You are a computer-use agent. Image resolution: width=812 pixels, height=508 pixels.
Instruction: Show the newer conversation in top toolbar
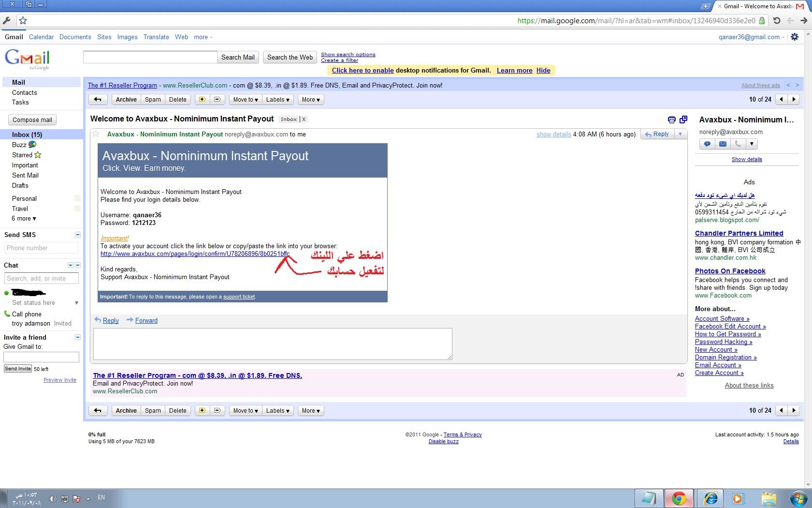(781, 99)
